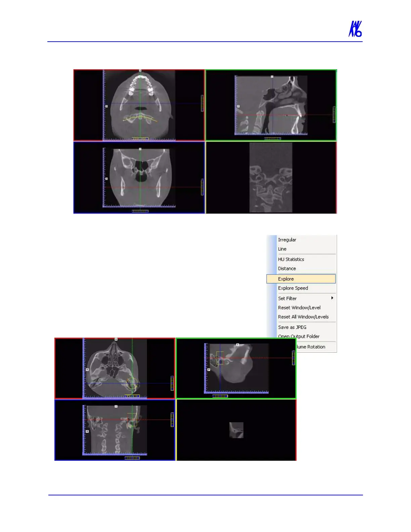The image size is (411, 532).
Task: Click the horizontal yellow slider below lower axial view
Action: click(132, 396)
